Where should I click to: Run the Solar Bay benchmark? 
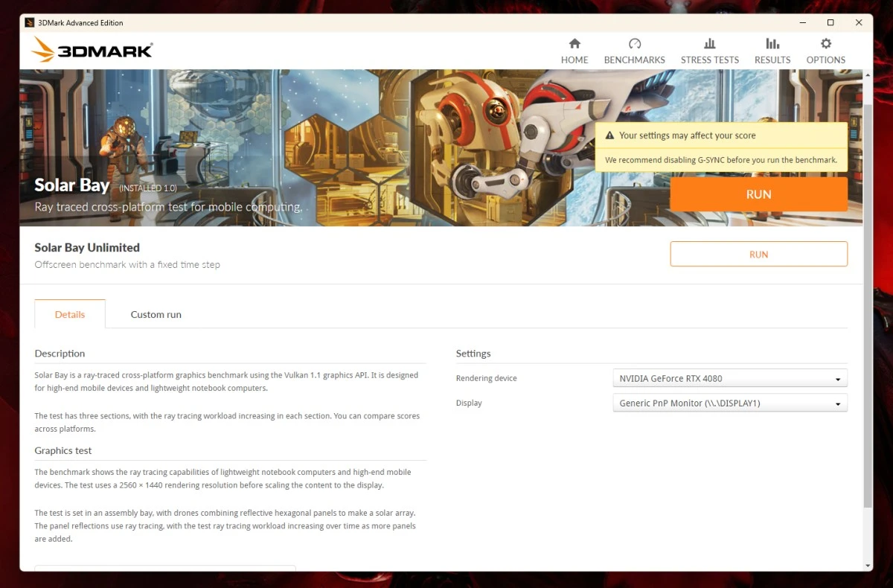[758, 194]
